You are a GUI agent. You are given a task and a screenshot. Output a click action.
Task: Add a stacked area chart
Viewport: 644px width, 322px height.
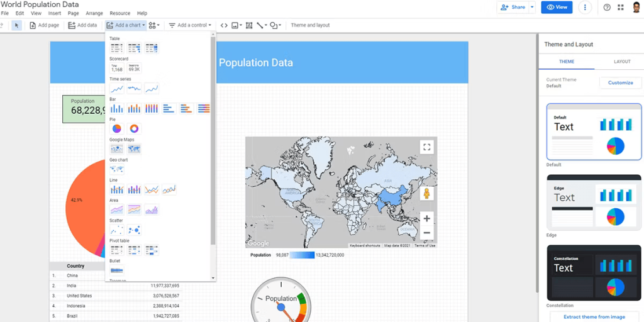134,209
